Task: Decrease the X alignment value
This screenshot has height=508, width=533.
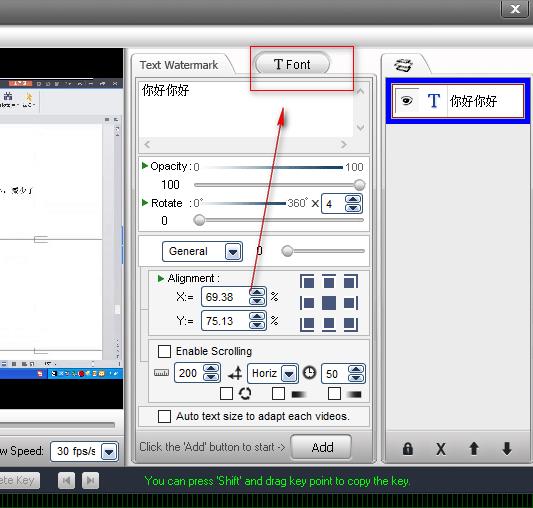Action: click(x=257, y=301)
